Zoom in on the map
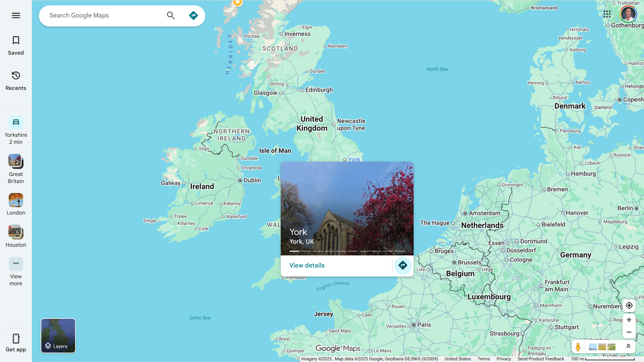Screen dimensions: 644x362 click(629, 320)
